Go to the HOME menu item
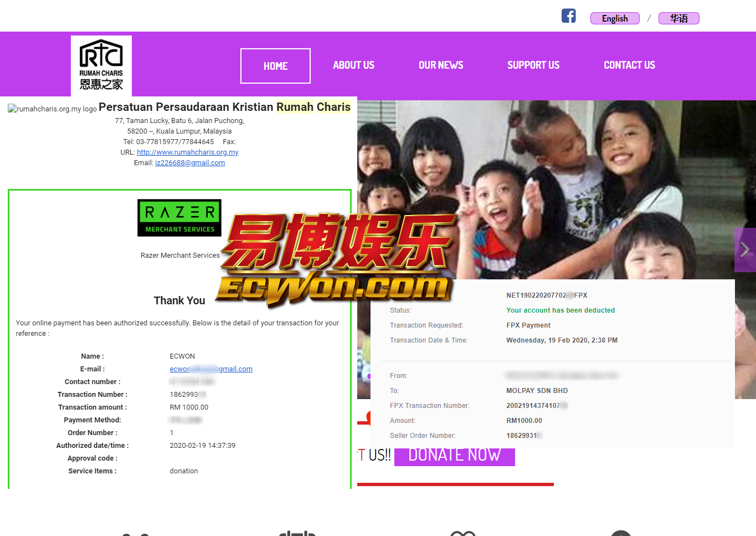 275,66
